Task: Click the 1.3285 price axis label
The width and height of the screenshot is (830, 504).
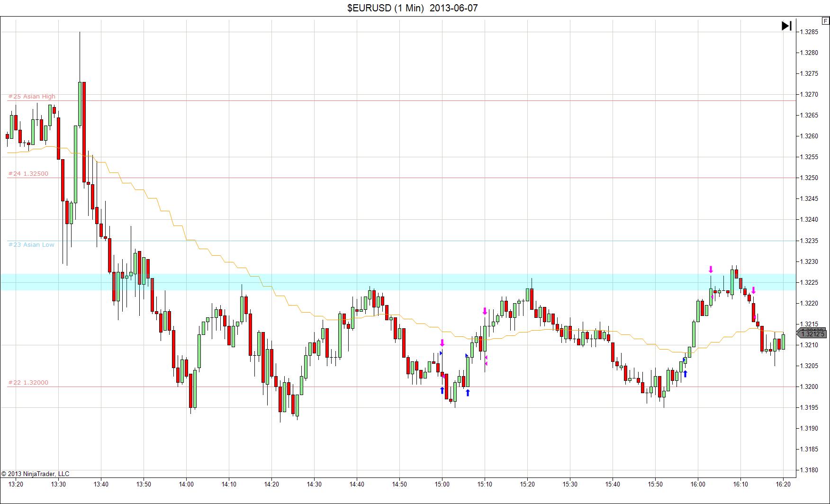Action: coord(809,32)
